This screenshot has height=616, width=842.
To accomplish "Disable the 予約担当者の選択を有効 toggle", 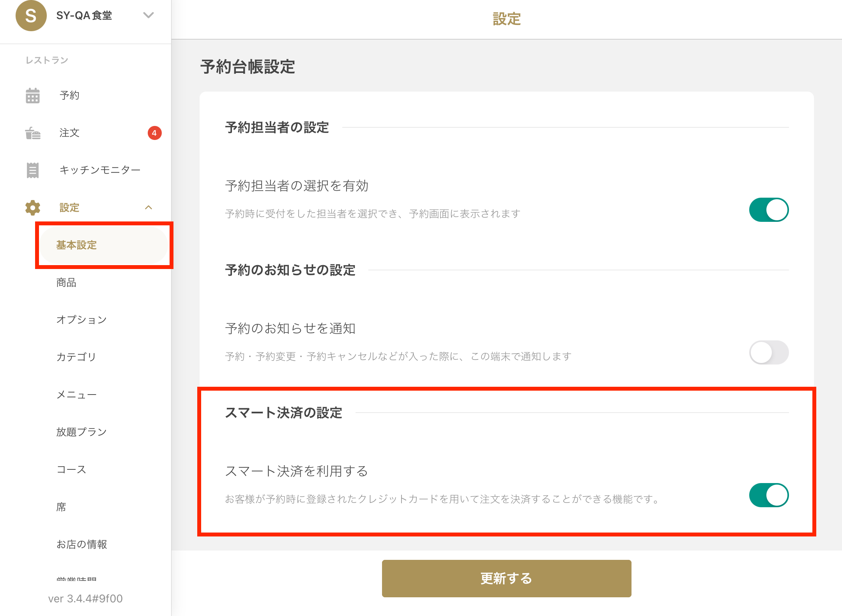I will pos(769,210).
